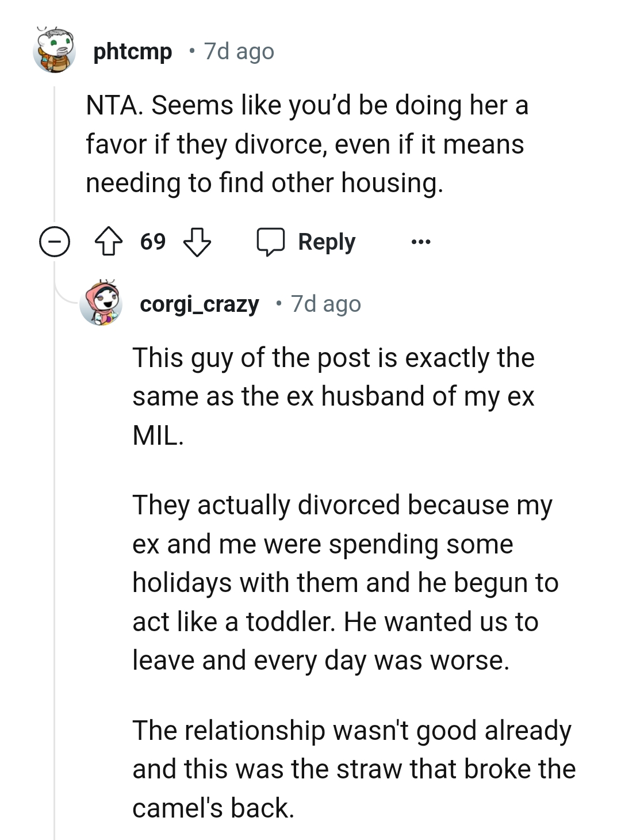Click the curved connector to corgi_crazy's reply
Image resolution: width=621 pixels, height=840 pixels.
(66, 293)
